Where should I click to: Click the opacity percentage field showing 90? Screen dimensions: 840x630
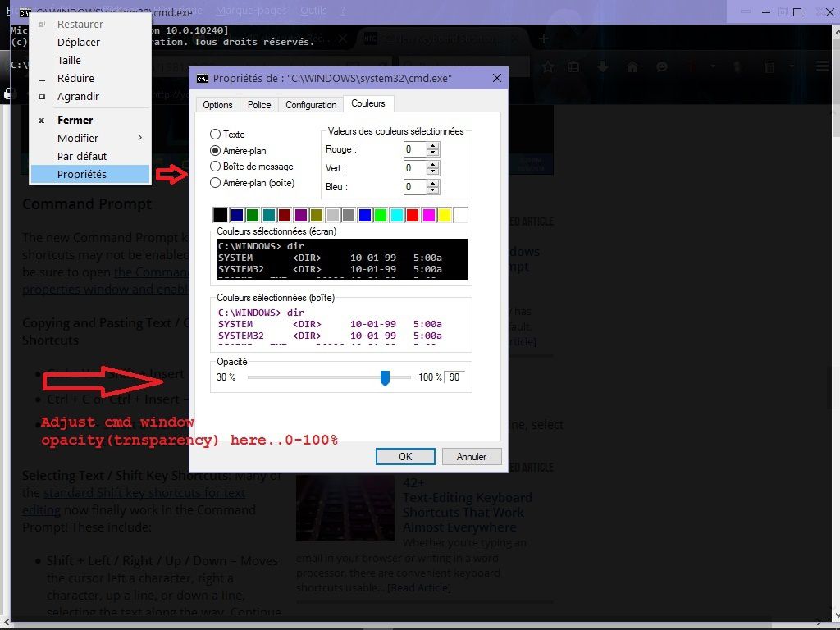tap(454, 377)
